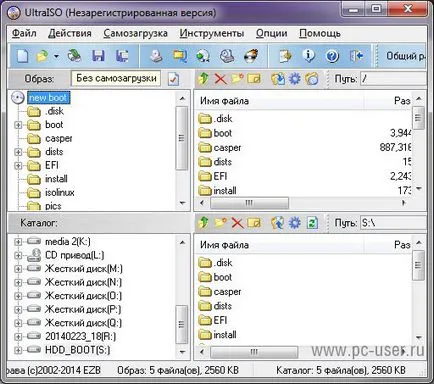The image size is (434, 384).
Task: Click the Rename icon in image pane toolbar
Action: pyautogui.click(x=254, y=79)
